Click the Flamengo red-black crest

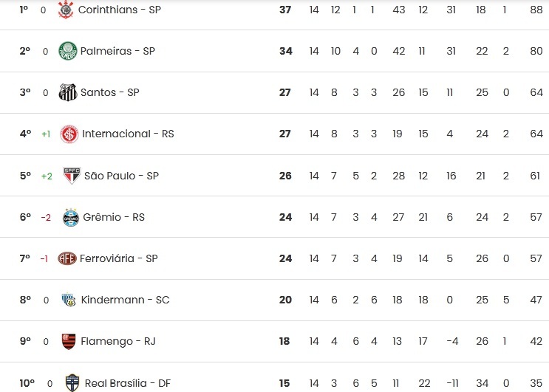click(x=69, y=341)
